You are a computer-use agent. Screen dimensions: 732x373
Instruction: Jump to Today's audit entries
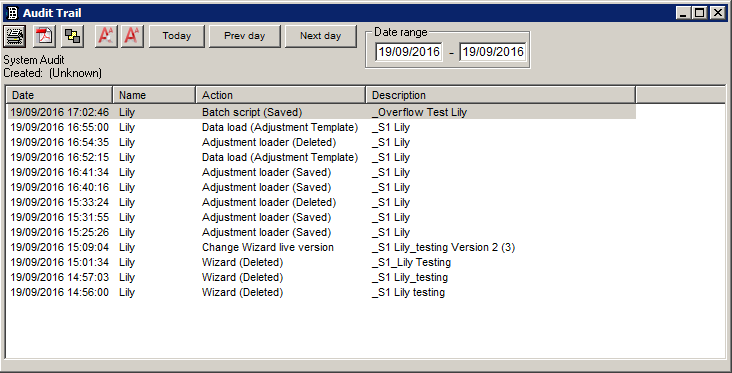(x=176, y=36)
